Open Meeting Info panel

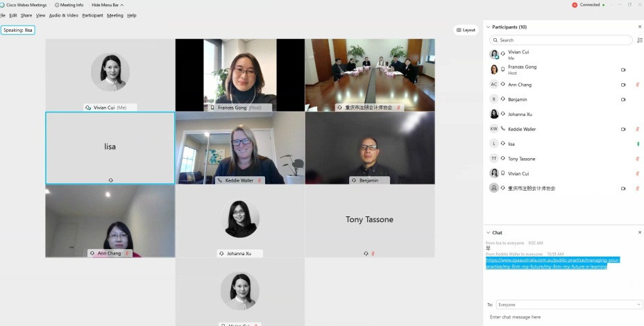pyautogui.click(x=69, y=5)
